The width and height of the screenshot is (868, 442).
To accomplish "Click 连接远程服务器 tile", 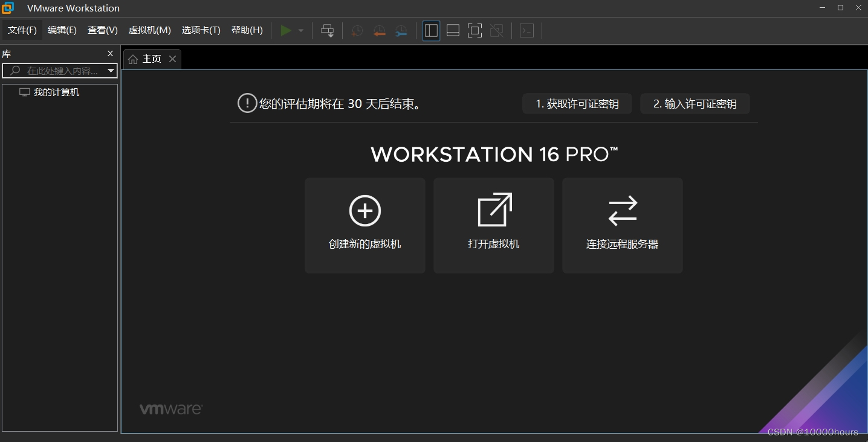I will [x=623, y=225].
